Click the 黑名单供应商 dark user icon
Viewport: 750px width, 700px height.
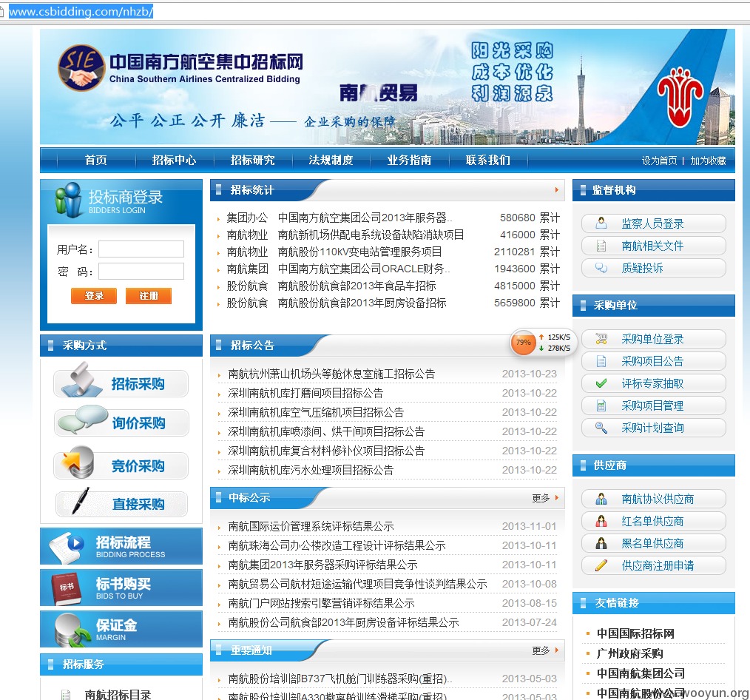(x=601, y=543)
